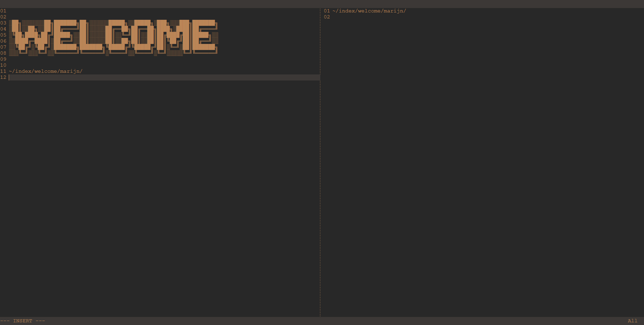Click line number 01 in left pane
The height and width of the screenshot is (325, 644).
pos(3,11)
